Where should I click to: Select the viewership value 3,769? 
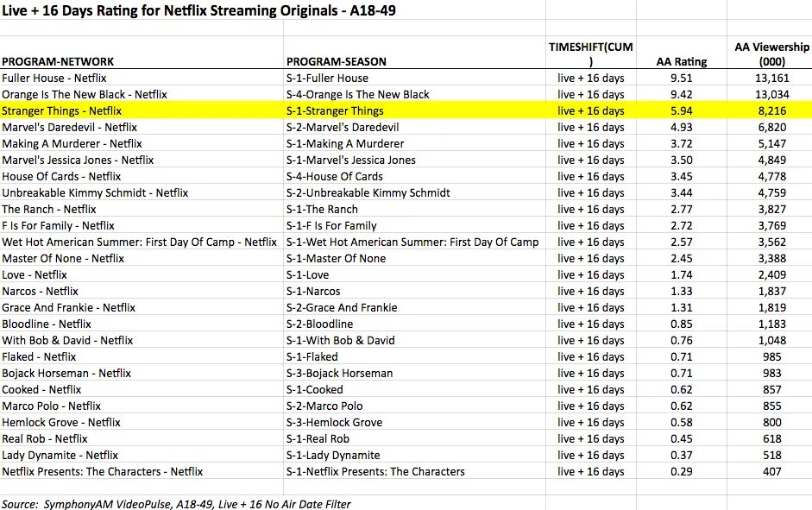click(x=771, y=226)
